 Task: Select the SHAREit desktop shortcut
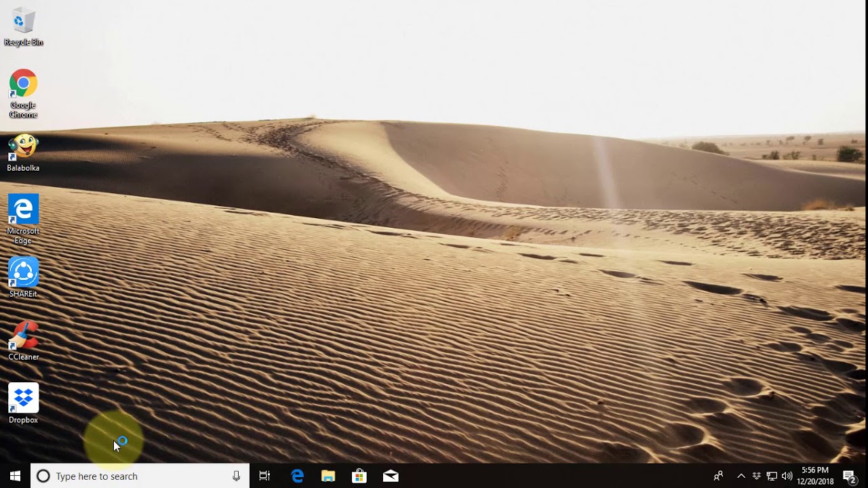pos(23,278)
